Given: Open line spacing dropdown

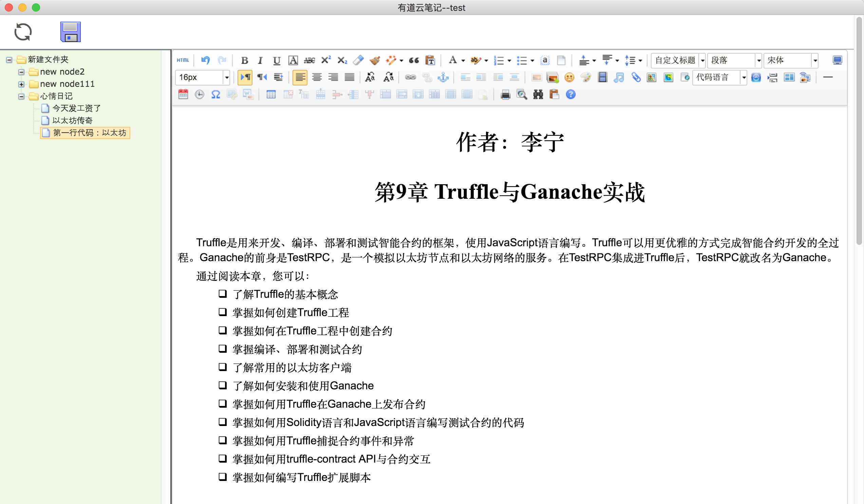Looking at the screenshot, I should [640, 61].
